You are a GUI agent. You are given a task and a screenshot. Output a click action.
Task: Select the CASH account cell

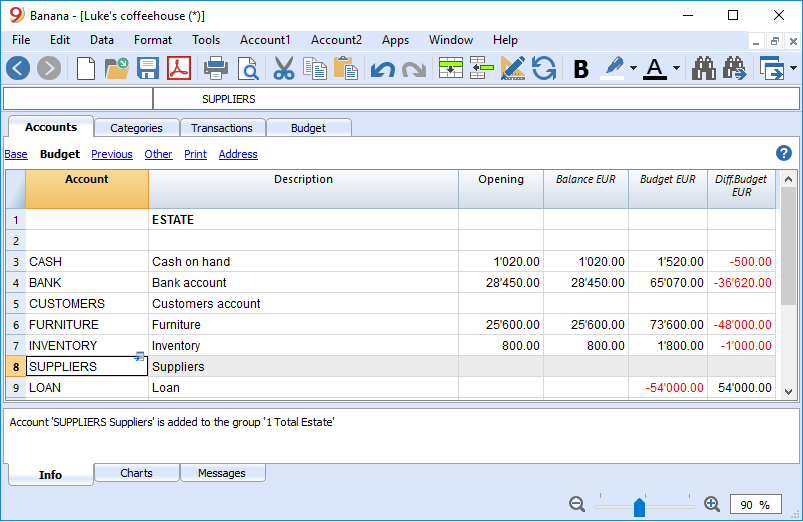tap(87, 261)
